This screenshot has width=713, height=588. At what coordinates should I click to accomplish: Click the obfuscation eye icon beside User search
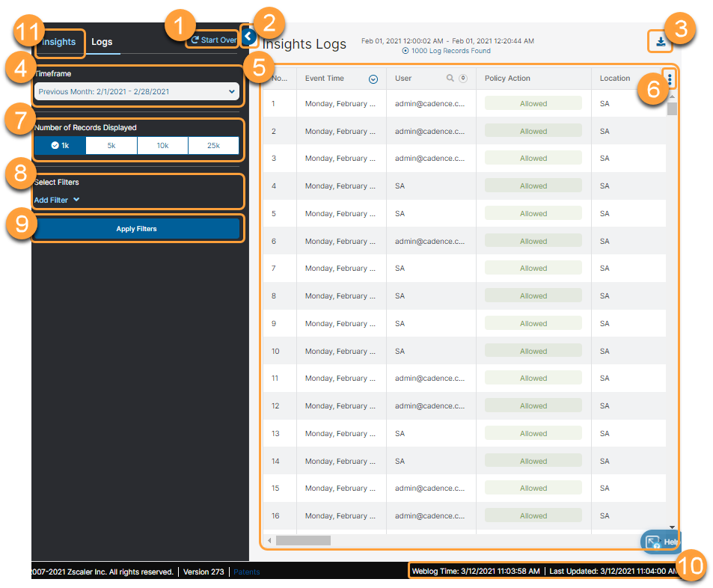tap(463, 78)
